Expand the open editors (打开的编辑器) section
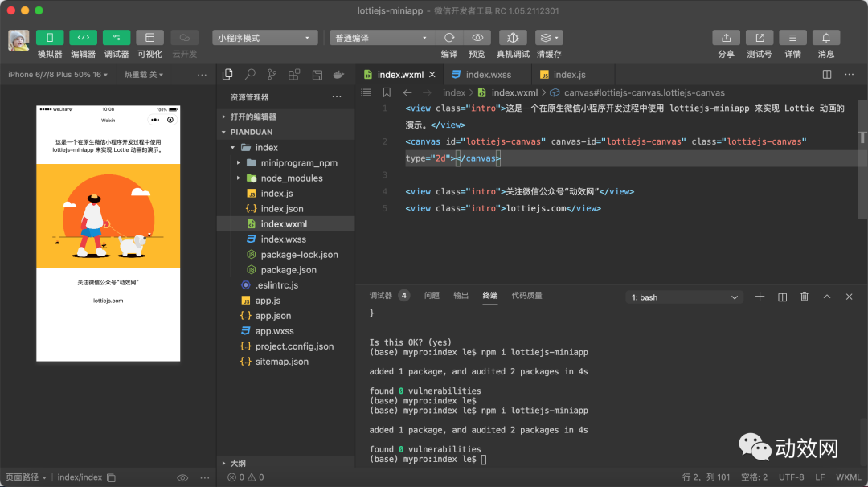 point(285,117)
